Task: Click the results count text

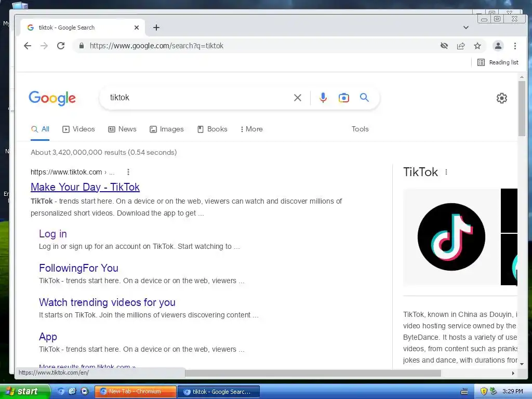Action: pos(103,152)
